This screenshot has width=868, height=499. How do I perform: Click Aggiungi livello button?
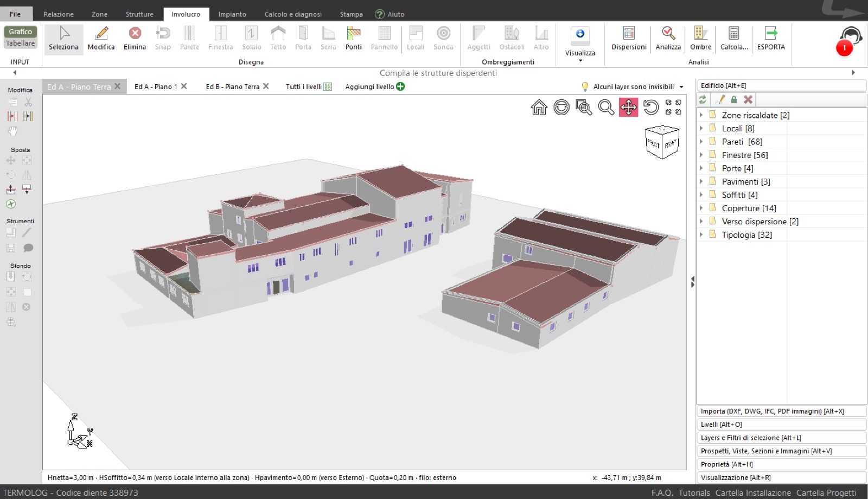(374, 87)
